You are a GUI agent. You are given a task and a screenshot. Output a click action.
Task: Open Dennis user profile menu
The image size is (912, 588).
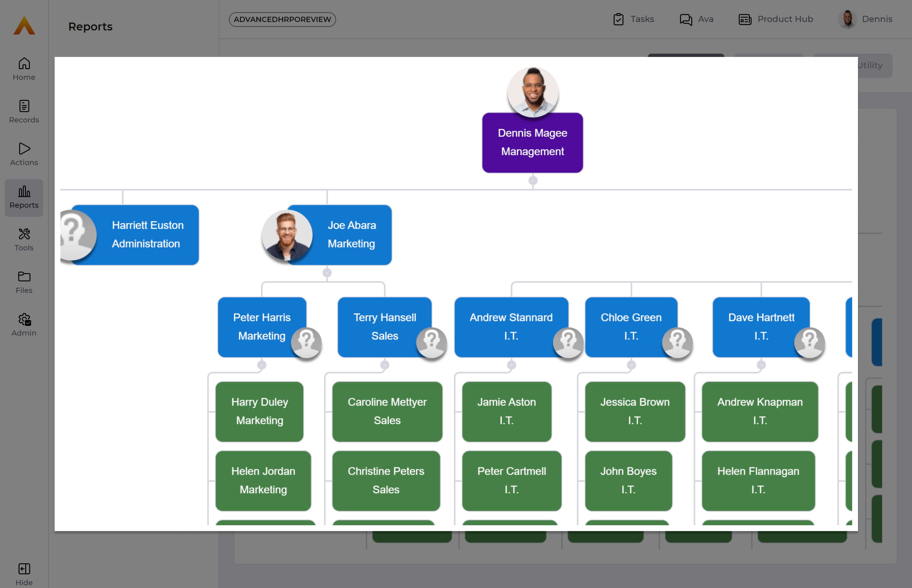coord(865,19)
